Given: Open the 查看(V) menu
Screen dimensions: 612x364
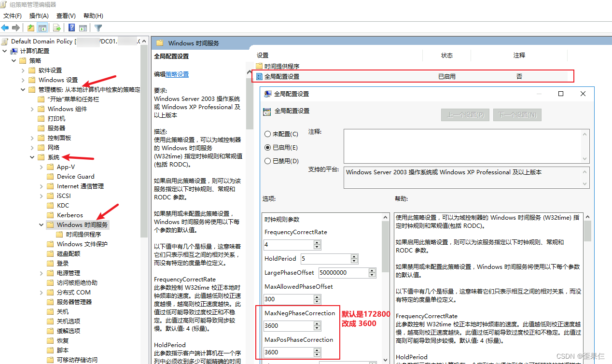Looking at the screenshot, I should click(x=66, y=16).
